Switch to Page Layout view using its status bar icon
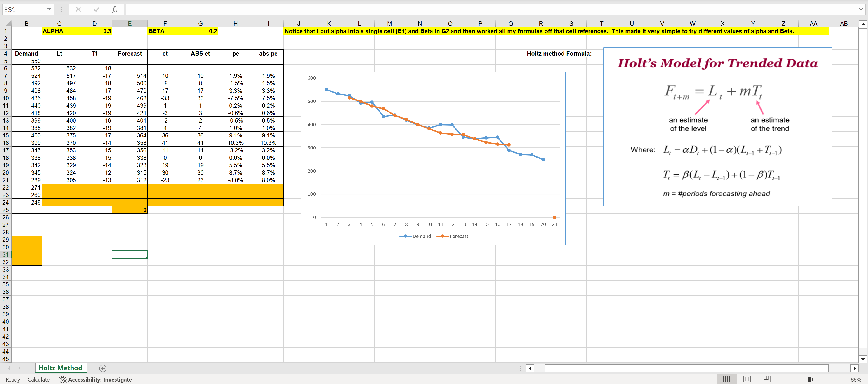The image size is (868, 384). pyautogui.click(x=747, y=379)
